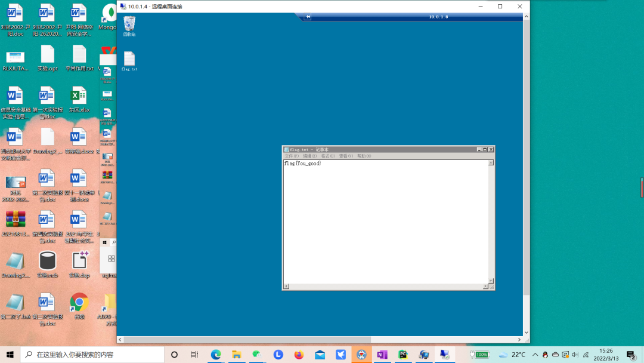Switch to Remote Desktop Connection on the taskbar
The image size is (644, 363).
(x=444, y=355)
